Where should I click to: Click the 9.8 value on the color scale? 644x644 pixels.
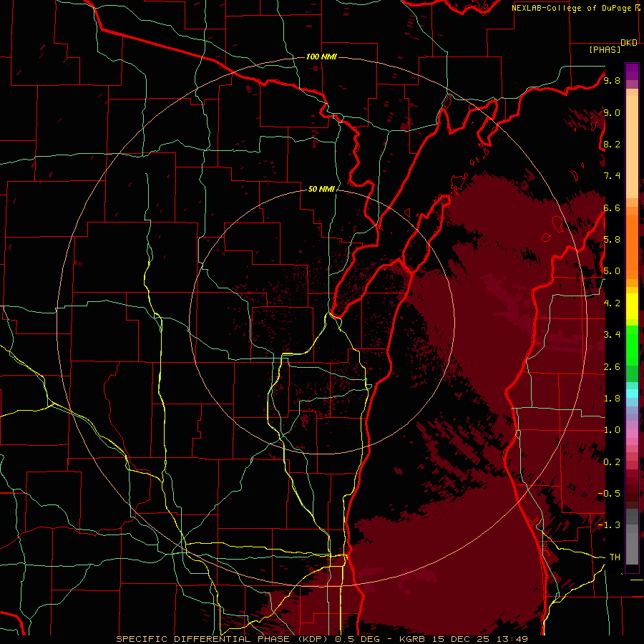[x=612, y=80]
